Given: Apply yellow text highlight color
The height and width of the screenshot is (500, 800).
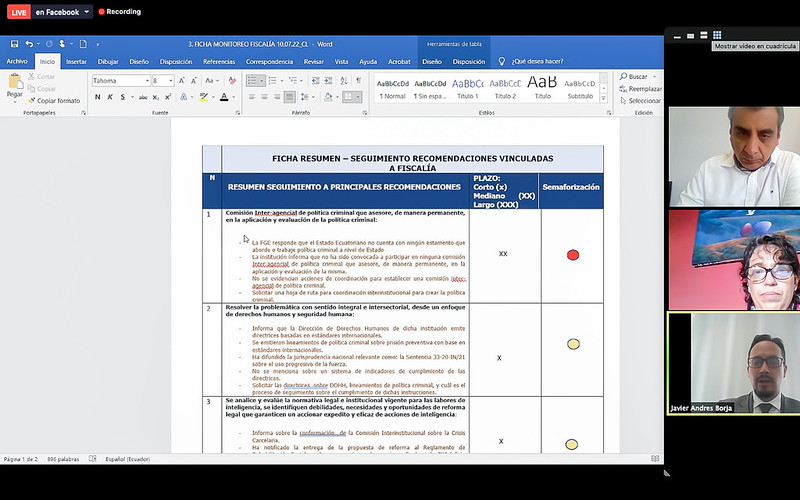Looking at the screenshot, I should point(204,97).
